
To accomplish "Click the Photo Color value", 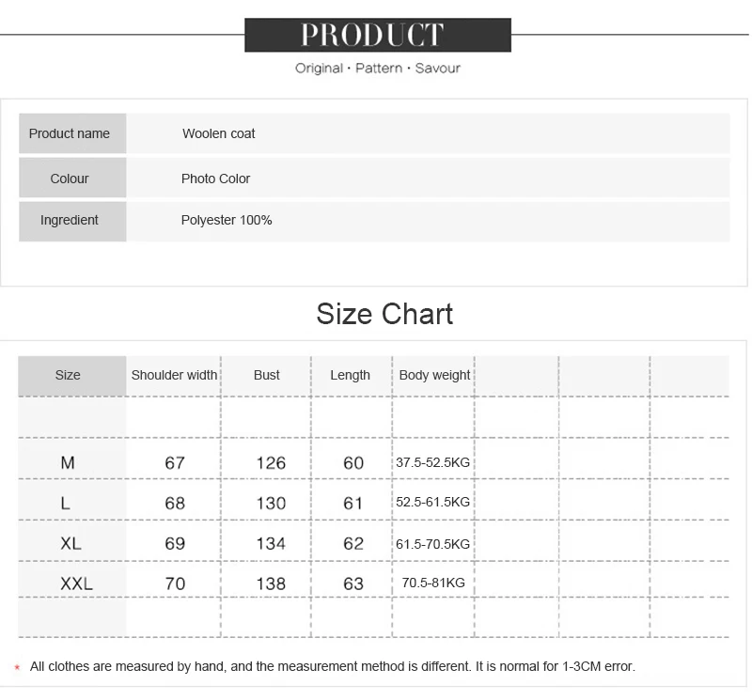I will (216, 179).
